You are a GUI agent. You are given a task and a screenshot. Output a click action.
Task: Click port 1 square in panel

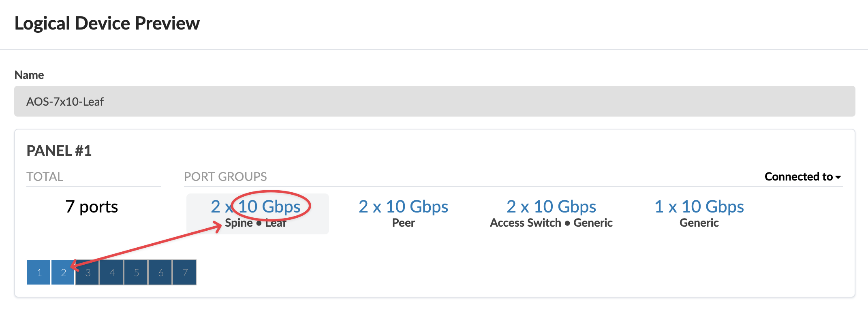39,272
